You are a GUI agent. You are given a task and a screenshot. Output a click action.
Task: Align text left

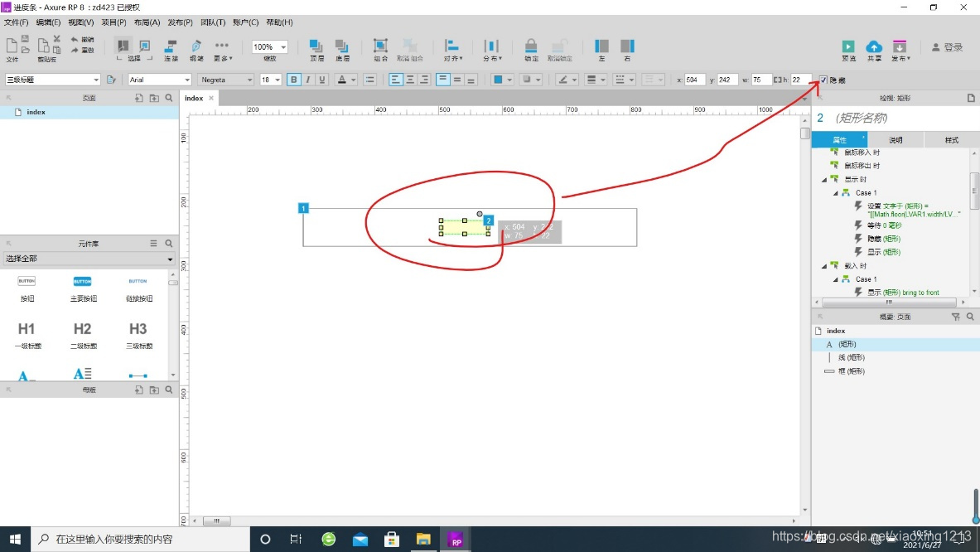point(395,80)
